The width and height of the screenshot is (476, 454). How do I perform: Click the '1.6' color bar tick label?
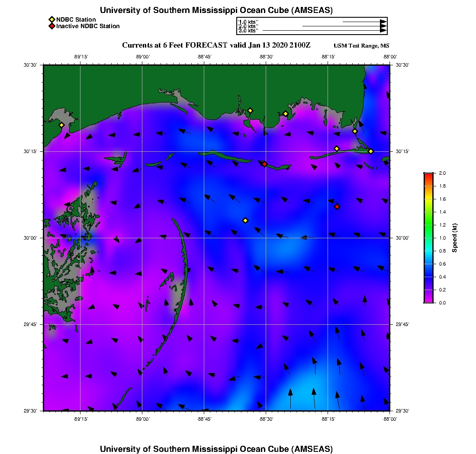click(x=442, y=199)
